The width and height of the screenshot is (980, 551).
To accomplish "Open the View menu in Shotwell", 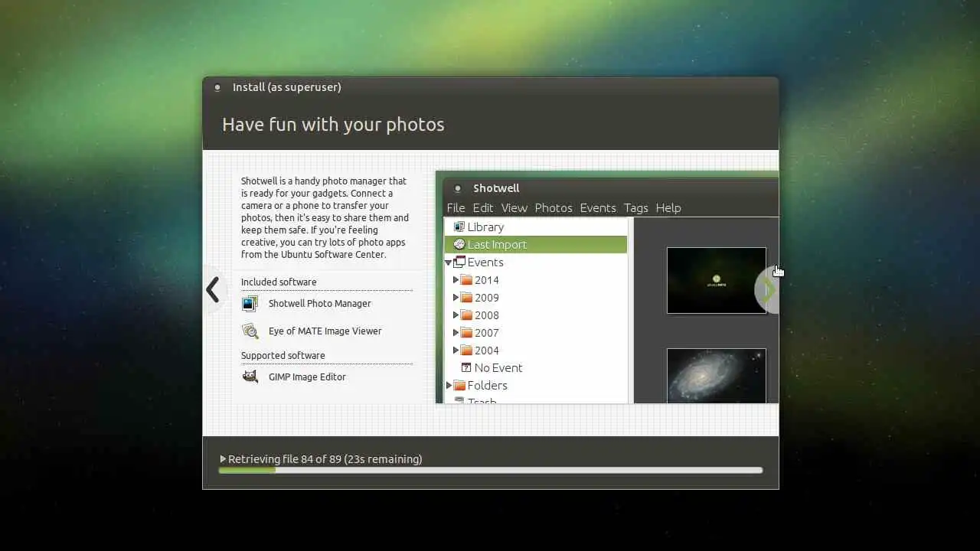I will coord(514,208).
